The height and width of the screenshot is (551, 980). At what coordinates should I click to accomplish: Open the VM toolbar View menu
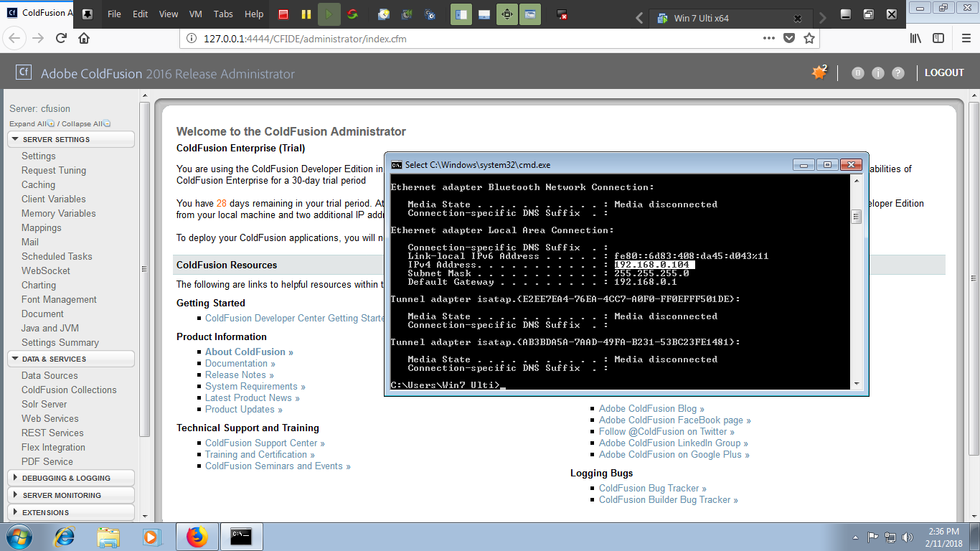tap(169, 14)
